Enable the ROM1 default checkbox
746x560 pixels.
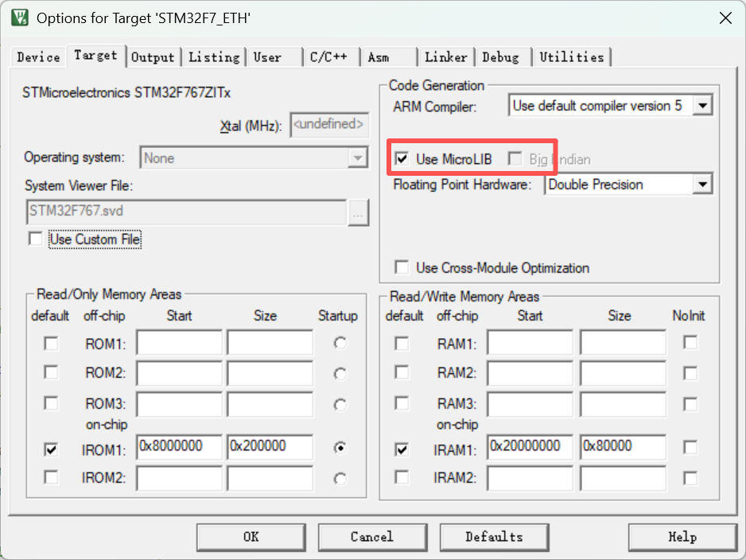[x=51, y=344]
